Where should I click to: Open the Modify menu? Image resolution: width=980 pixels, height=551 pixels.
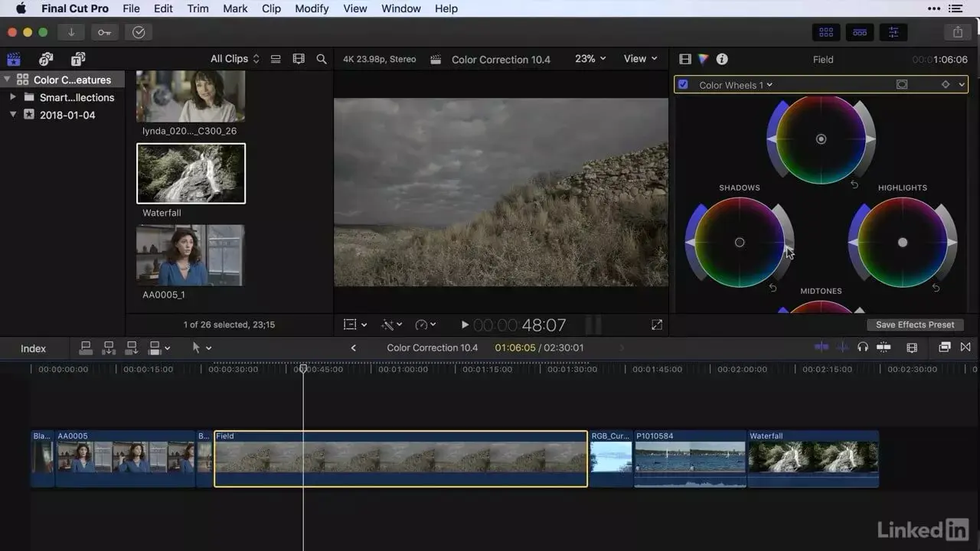coord(312,8)
